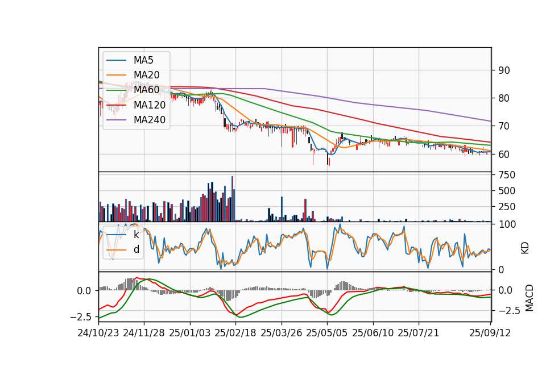
Task: Click the MA120 legend label
Action: [x=150, y=105]
